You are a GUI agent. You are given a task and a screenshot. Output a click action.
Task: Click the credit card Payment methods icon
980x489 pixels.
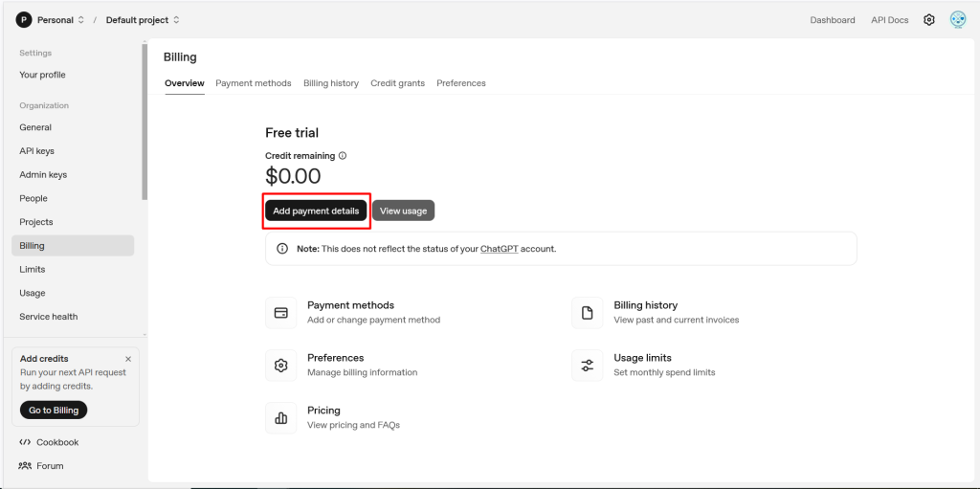tap(281, 312)
